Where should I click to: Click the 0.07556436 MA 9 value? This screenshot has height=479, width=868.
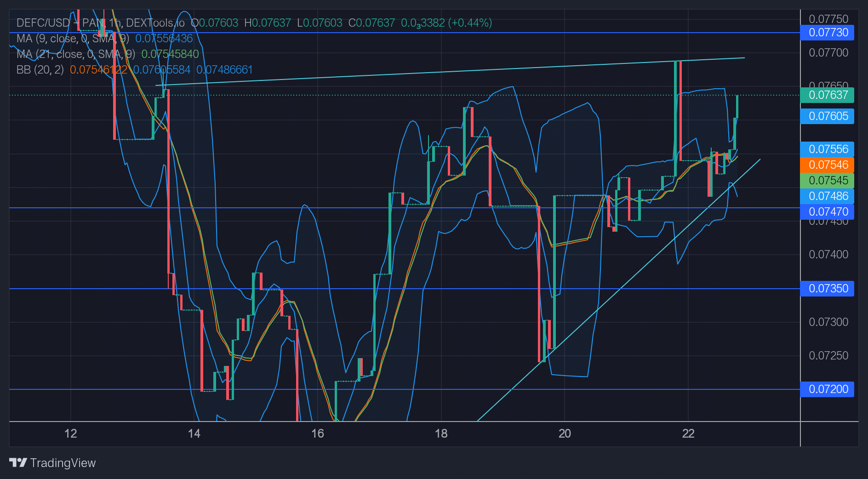coord(164,38)
